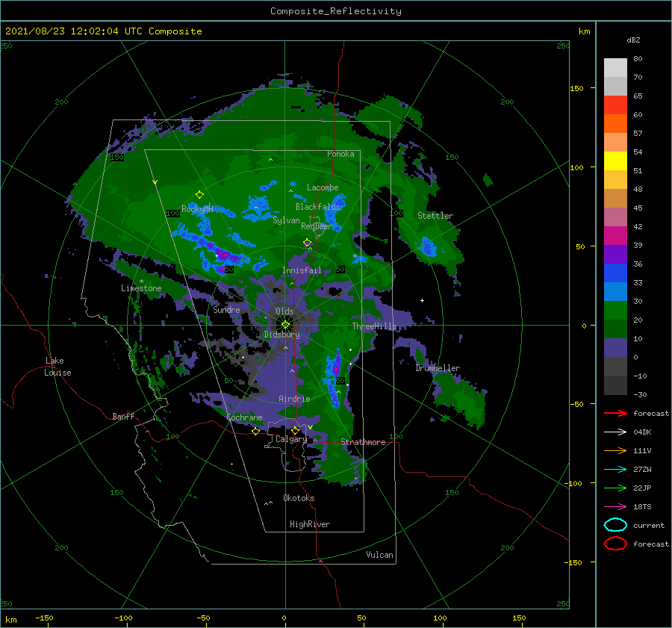This screenshot has height=628, width=672.
Task: Click the magenta 42-39 dBZ legend swatch
Action: [615, 236]
